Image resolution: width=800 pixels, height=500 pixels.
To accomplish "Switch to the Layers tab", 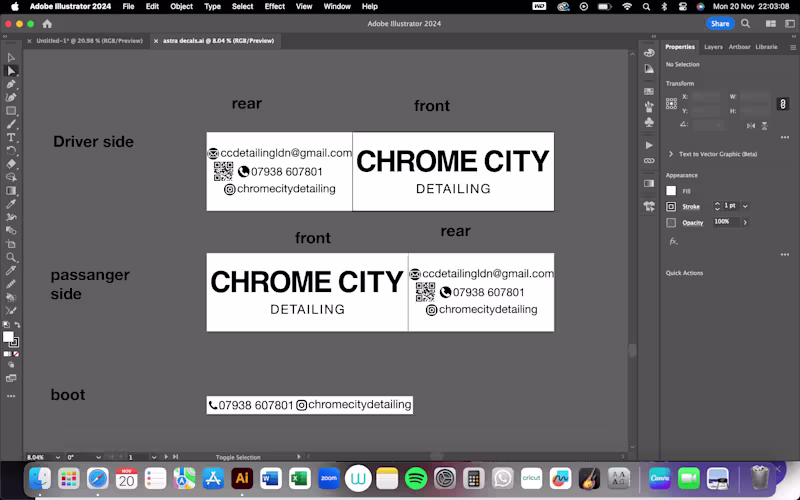I will (713, 47).
